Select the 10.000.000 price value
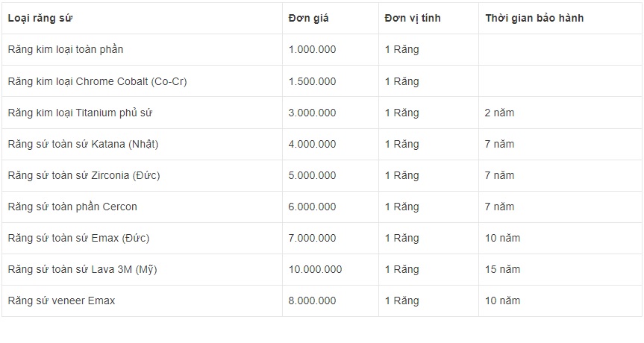This screenshot has width=644, height=343. (x=315, y=269)
